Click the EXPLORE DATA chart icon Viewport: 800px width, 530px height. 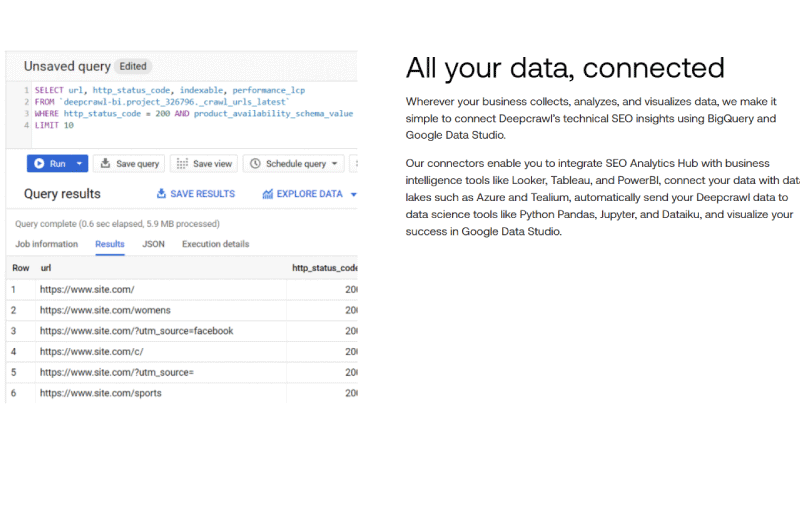pyautogui.click(x=268, y=194)
